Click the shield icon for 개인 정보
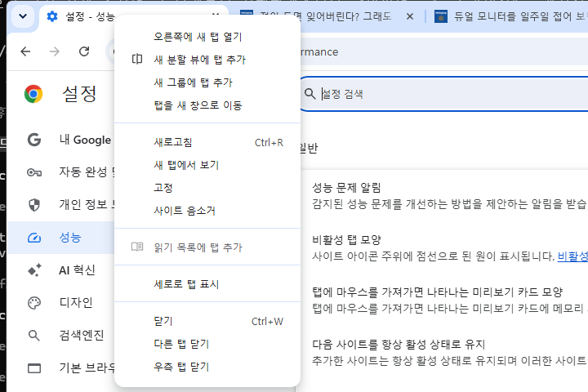Screen dimensions: 588x392 pyautogui.click(x=34, y=205)
